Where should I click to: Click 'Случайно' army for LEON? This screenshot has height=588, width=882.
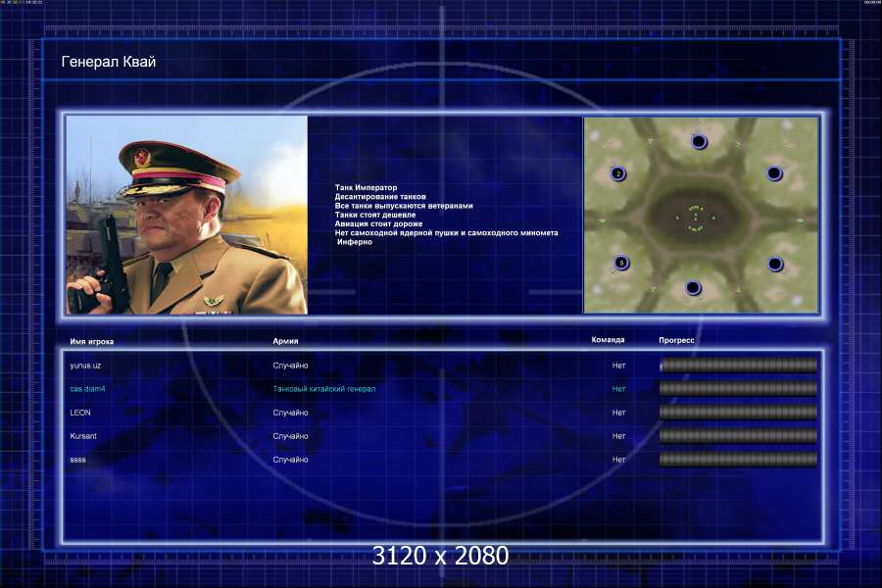tap(290, 413)
